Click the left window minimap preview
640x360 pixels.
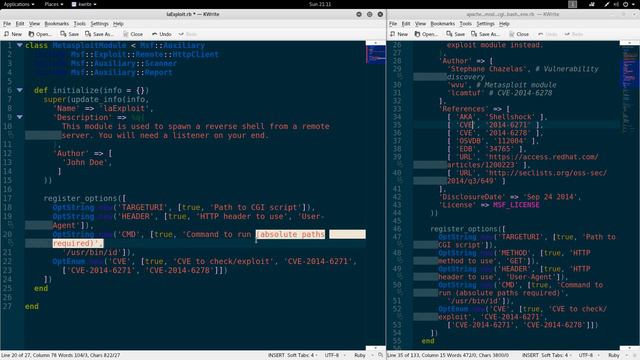376,54
